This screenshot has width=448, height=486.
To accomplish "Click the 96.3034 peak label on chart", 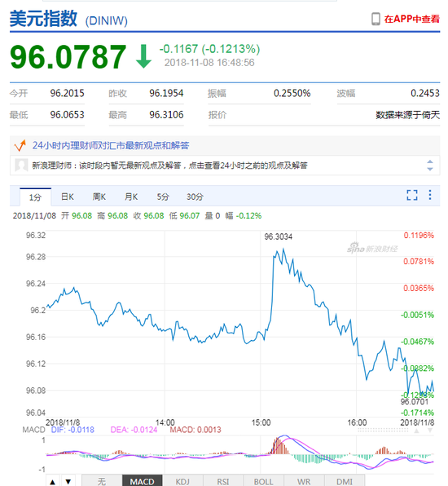I will pyautogui.click(x=278, y=236).
